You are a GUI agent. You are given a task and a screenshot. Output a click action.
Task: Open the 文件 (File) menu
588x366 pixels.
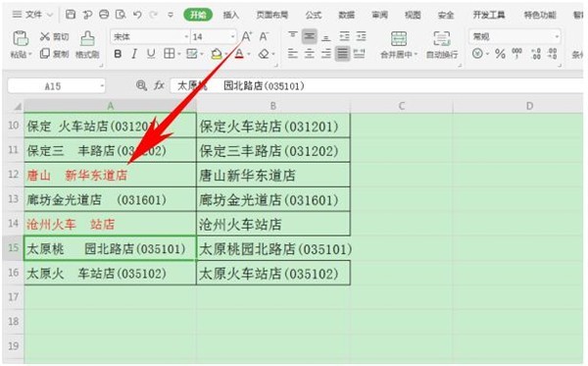pyautogui.click(x=33, y=15)
